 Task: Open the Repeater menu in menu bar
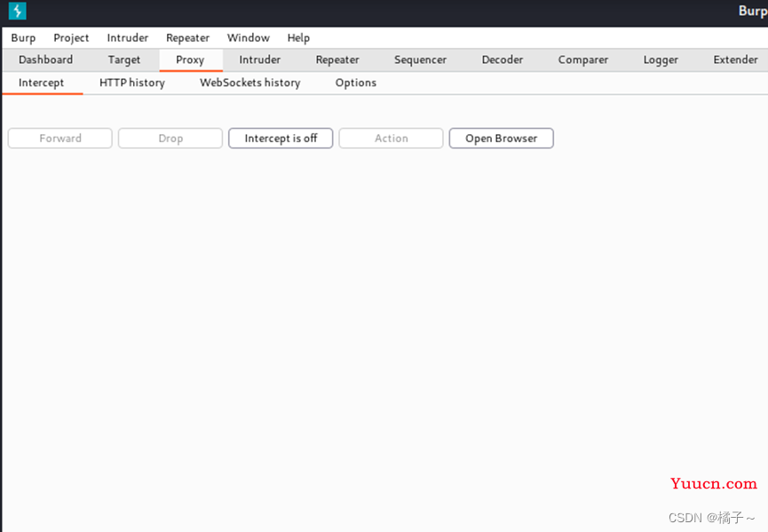(187, 37)
